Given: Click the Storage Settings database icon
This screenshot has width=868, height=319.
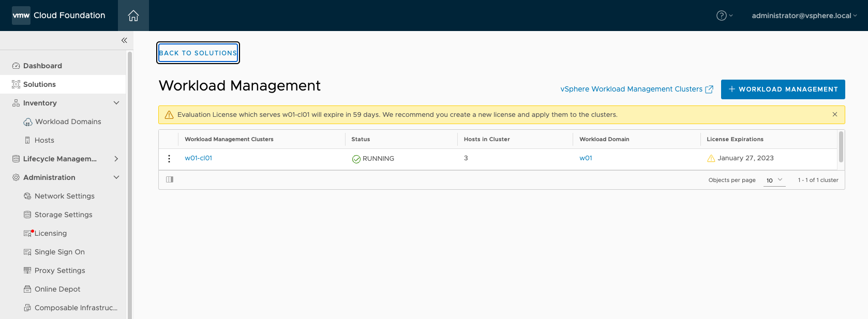Looking at the screenshot, I should point(27,215).
